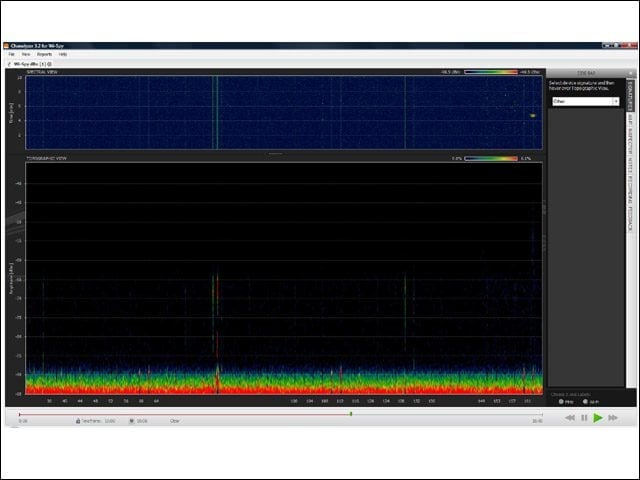The width and height of the screenshot is (640, 480).
Task: Click the yellow signal spot in Spectral View
Action: pos(533,116)
